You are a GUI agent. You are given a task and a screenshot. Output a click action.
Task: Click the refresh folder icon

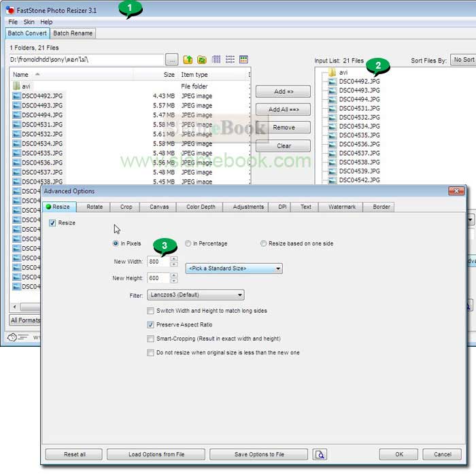tap(202, 60)
